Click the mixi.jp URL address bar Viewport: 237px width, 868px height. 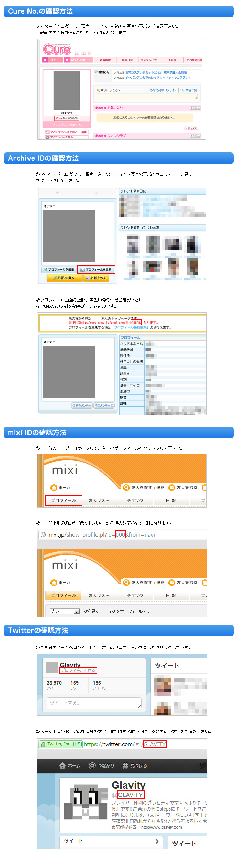click(122, 534)
